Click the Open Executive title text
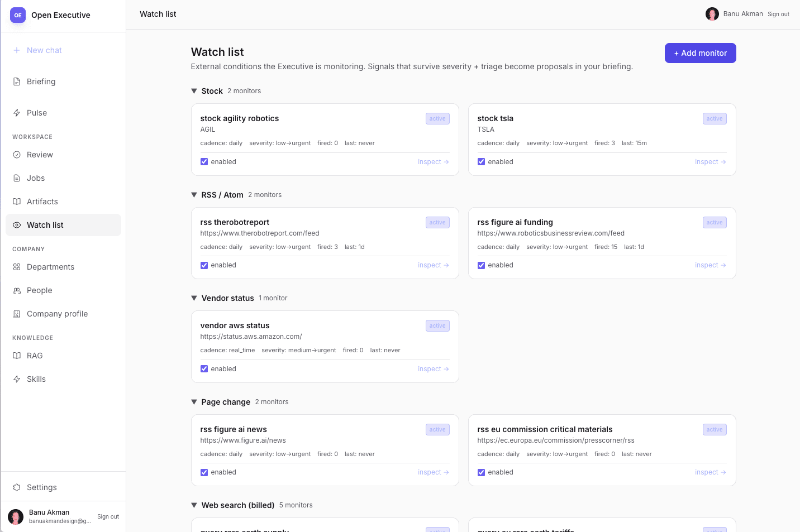Viewport: 800px width, 532px height. coord(61,15)
